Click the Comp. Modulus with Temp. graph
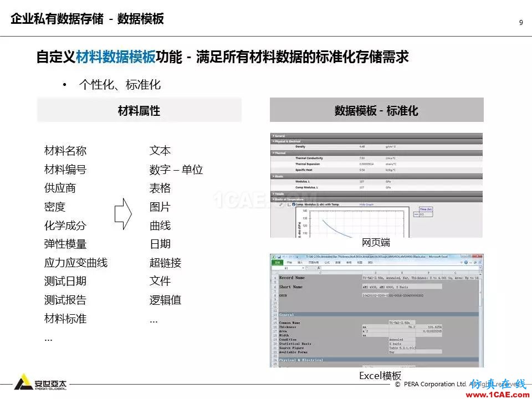The height and width of the screenshot is (399, 532). (353, 223)
